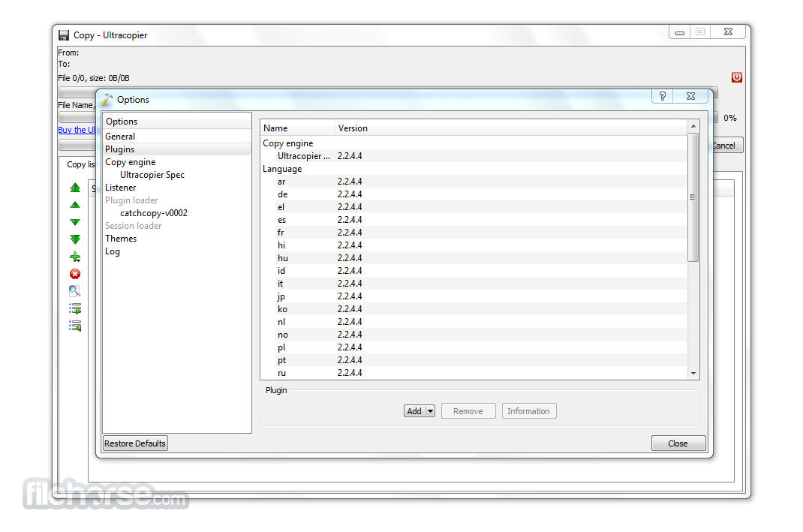Image resolution: width=803 pixels, height=532 pixels.
Task: Select the 'jp' language plugin
Action: coord(474,296)
